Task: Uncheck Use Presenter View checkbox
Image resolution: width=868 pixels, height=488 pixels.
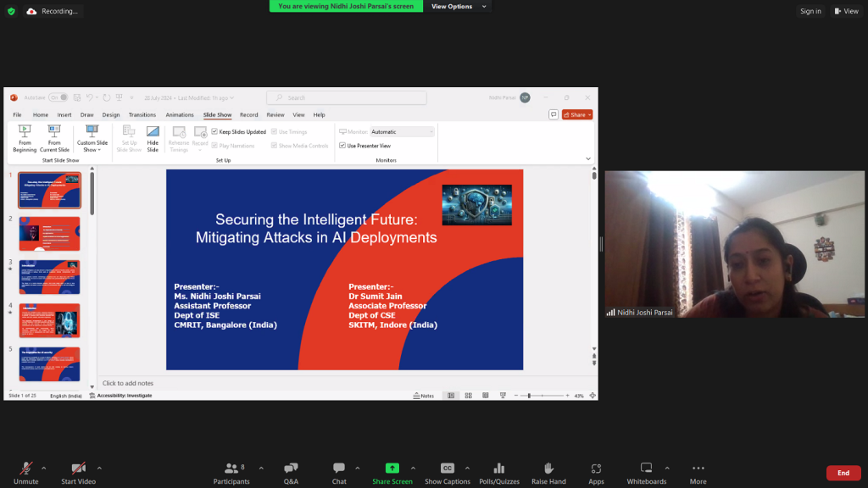Action: (342, 146)
